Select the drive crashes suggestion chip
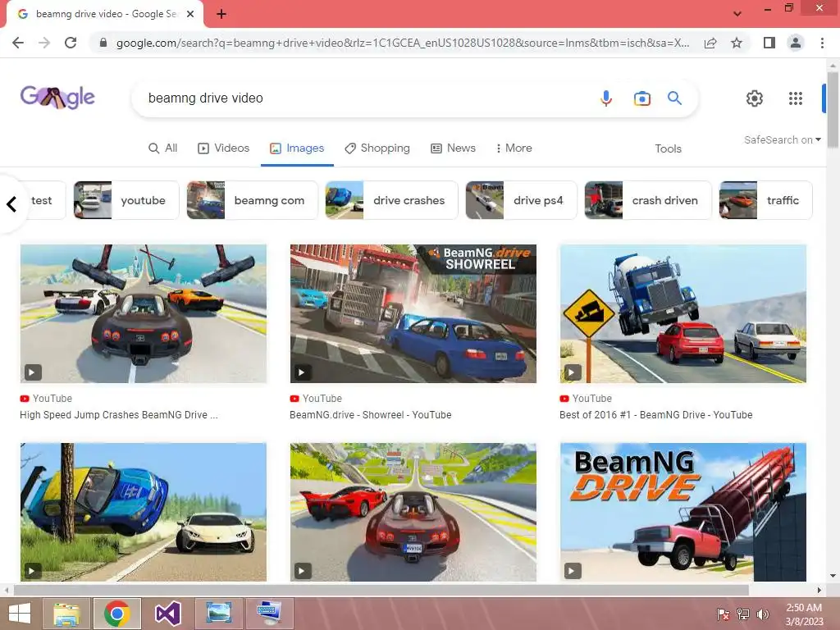The width and height of the screenshot is (840, 630). click(391, 200)
